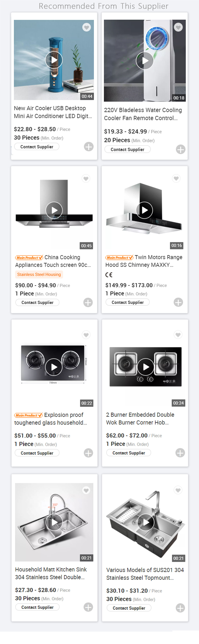Contact supplier for the Twin Motors Range Hood
This screenshot has height=644, width=199.
(x=128, y=302)
